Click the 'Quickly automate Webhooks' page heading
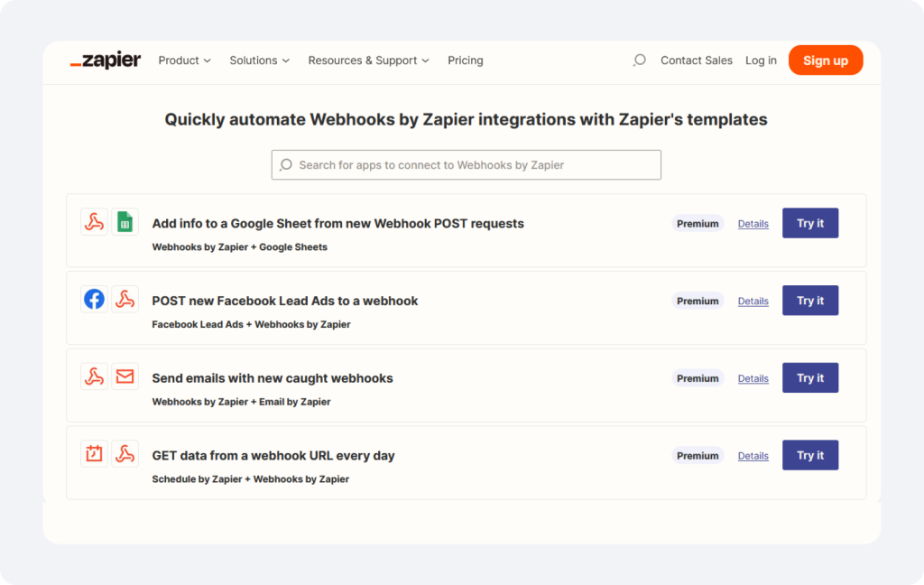The width and height of the screenshot is (924, 585). click(x=467, y=120)
